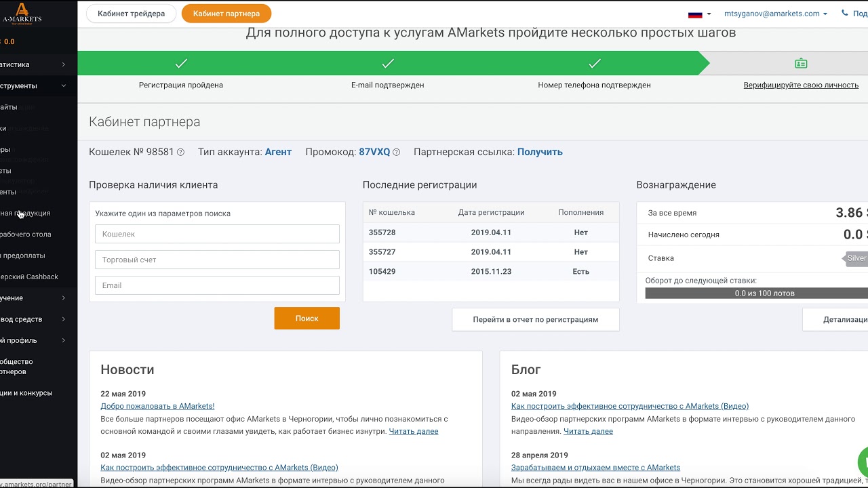The width and height of the screenshot is (868, 488).
Task: Click the 0.0 из 100 лотов progress bar
Action: 757,293
